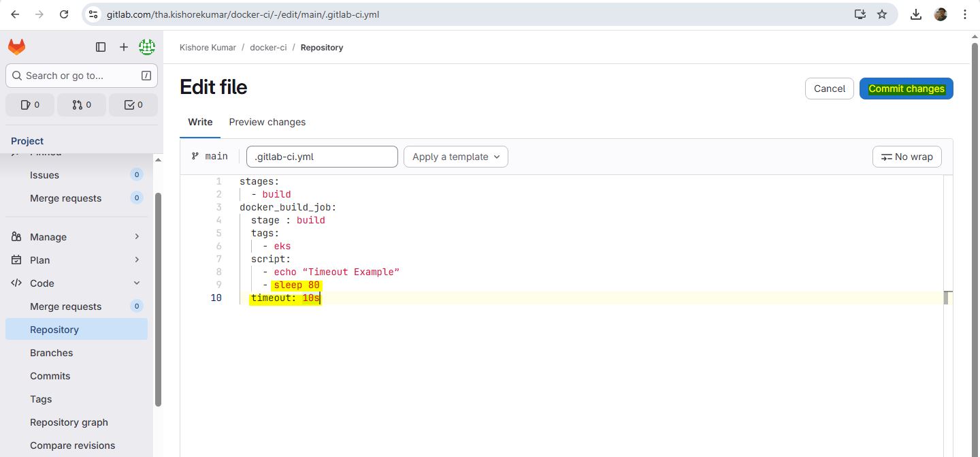
Task: Bookmark page with the star icon
Action: pos(882,14)
